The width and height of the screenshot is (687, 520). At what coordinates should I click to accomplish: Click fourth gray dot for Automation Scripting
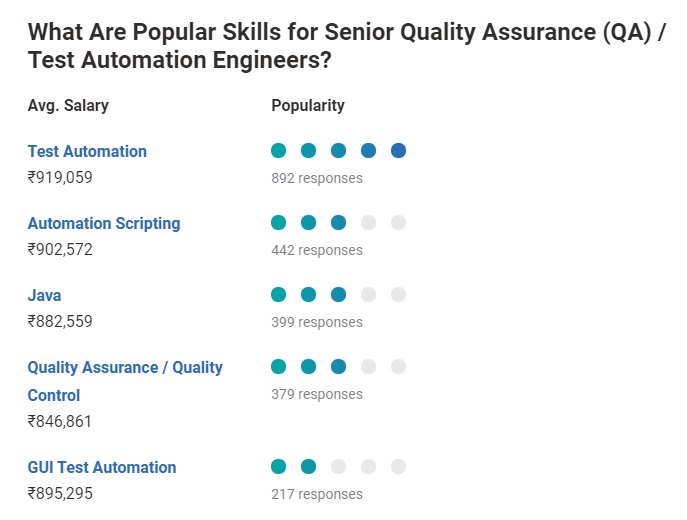click(368, 223)
